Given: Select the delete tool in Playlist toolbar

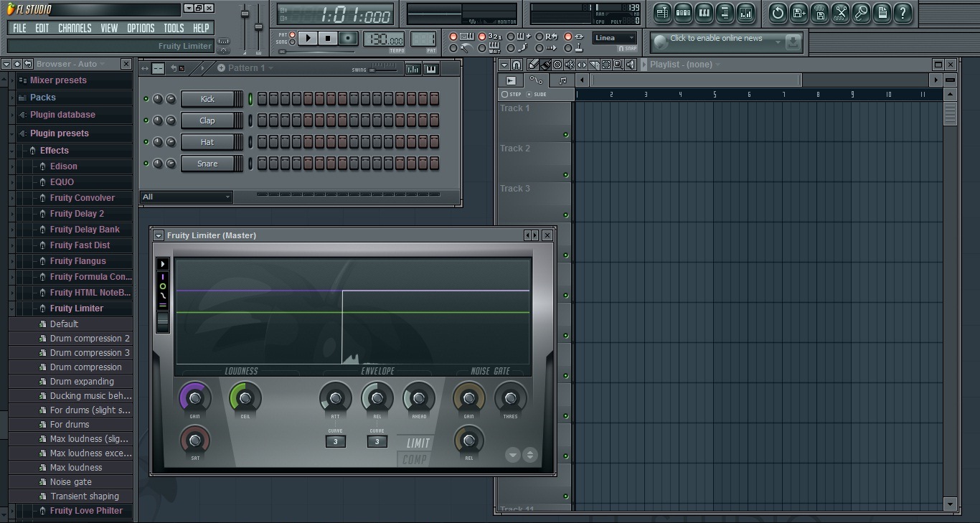Looking at the screenshot, I should (557, 65).
